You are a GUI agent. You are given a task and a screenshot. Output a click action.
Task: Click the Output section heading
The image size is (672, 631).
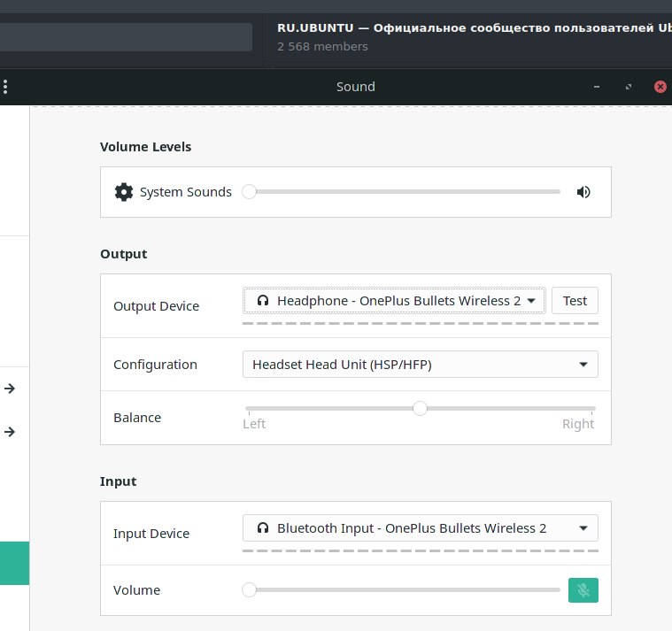coord(123,254)
